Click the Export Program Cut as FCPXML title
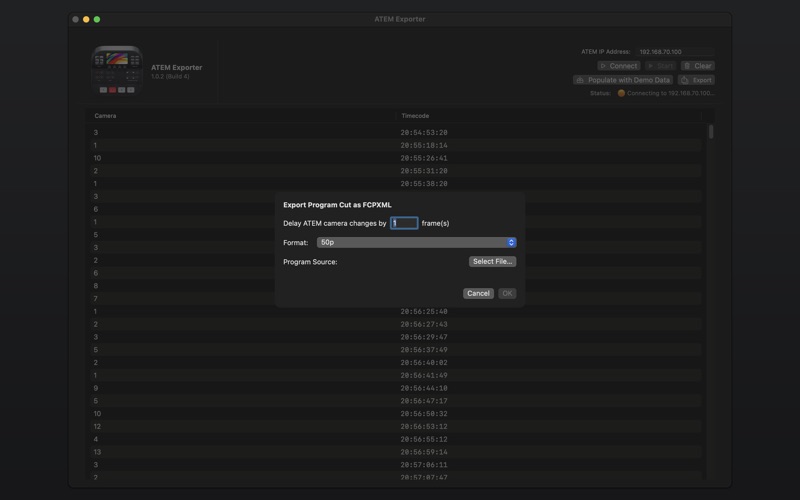Image resolution: width=800 pixels, height=500 pixels. point(337,205)
